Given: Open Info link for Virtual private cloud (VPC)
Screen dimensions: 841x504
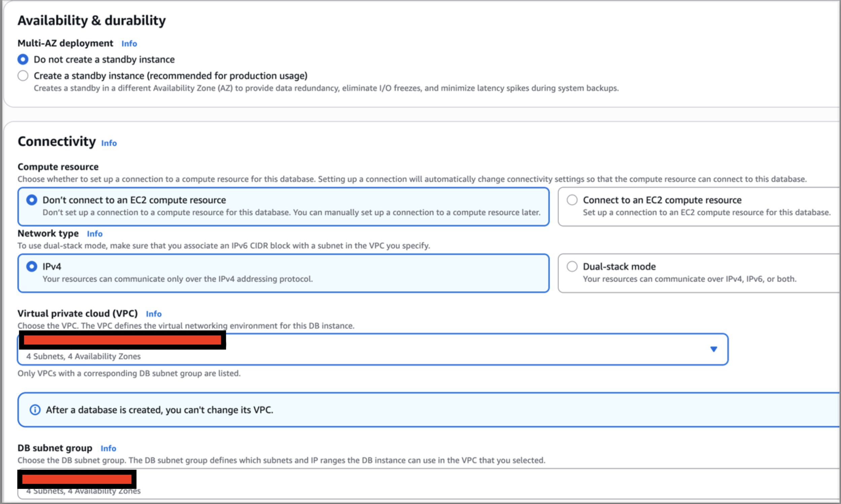Looking at the screenshot, I should pos(154,314).
